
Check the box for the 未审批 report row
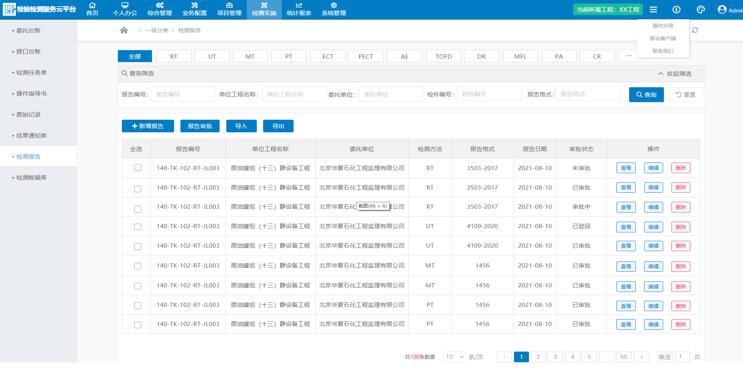click(137, 168)
